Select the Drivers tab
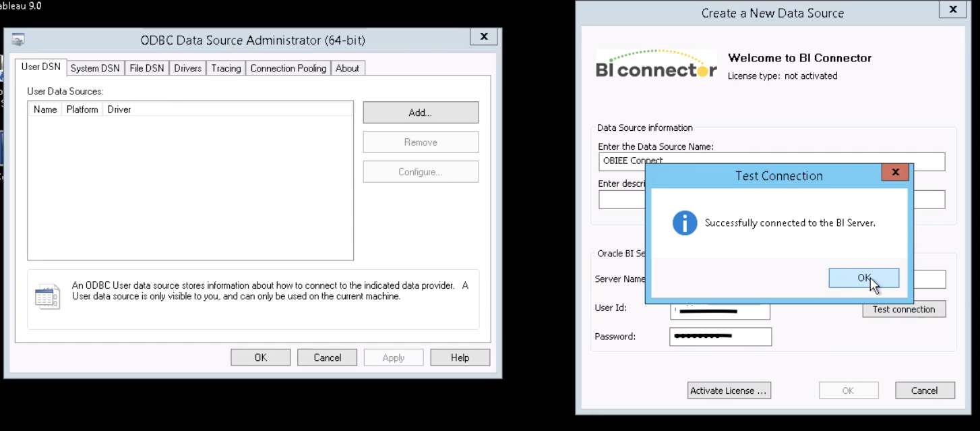 [x=187, y=68]
